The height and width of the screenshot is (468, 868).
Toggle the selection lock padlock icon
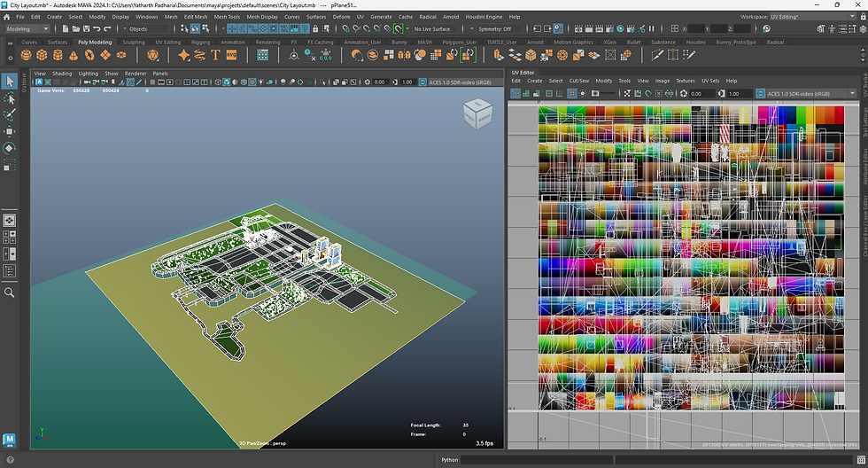(315, 28)
